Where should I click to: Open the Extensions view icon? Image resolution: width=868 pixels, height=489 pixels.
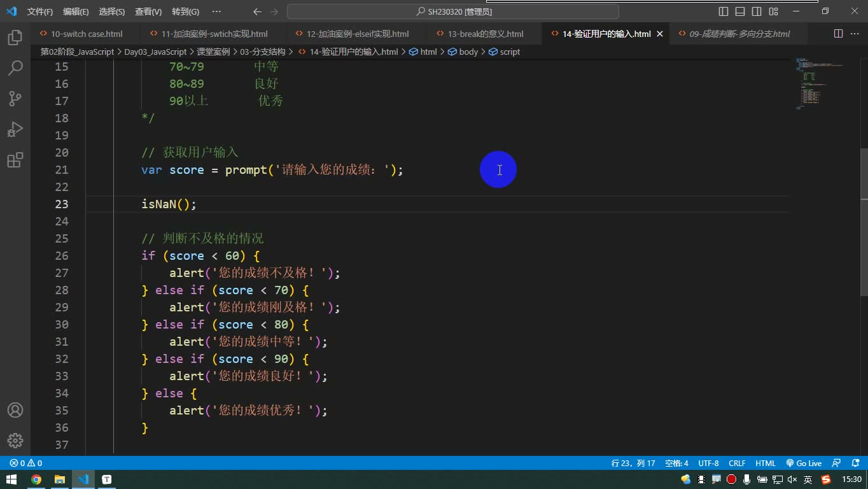pos(15,160)
